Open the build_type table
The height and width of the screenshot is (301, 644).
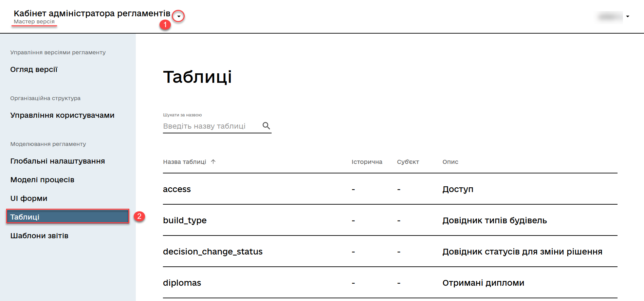click(x=185, y=221)
